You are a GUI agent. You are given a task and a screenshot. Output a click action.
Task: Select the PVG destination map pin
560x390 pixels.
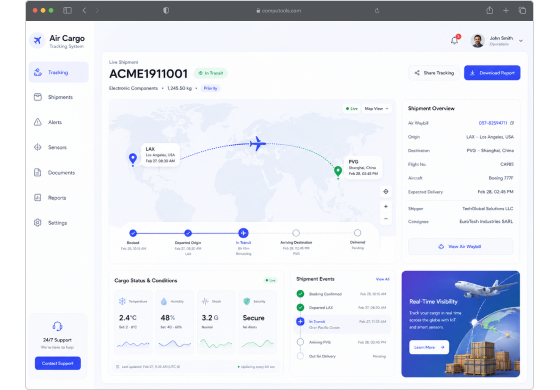[338, 171]
